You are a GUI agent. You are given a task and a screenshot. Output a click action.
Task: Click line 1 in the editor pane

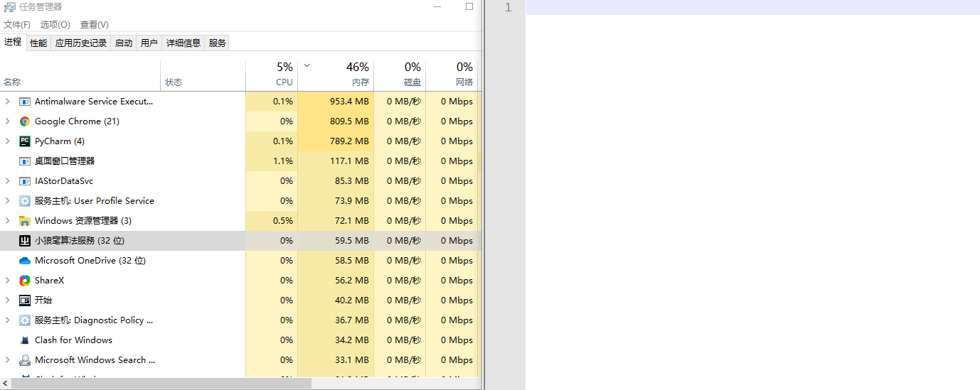click(x=753, y=7)
